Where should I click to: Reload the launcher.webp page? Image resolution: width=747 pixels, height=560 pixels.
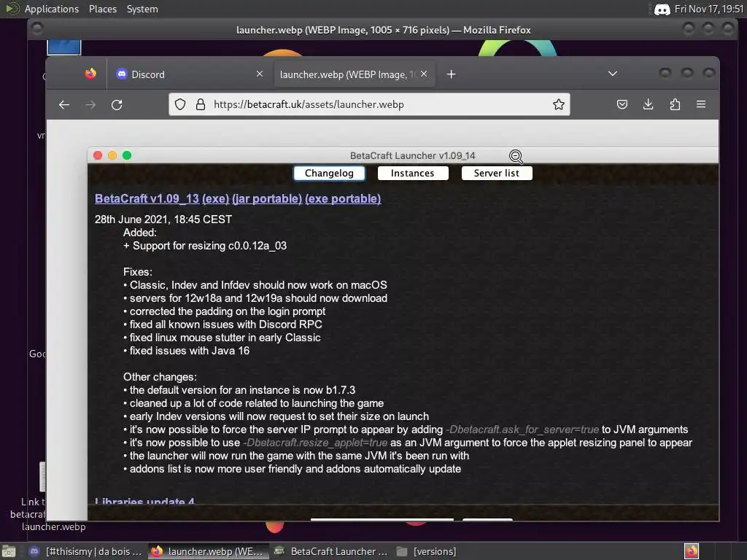click(x=117, y=105)
